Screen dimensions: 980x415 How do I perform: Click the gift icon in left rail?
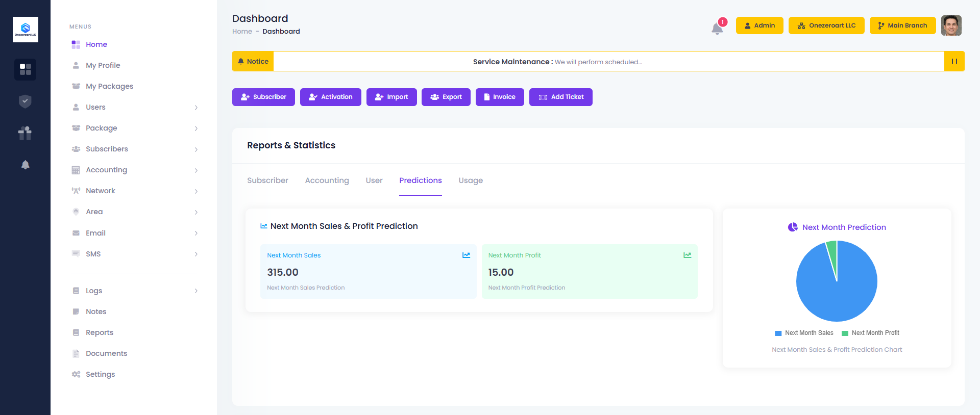coord(25,133)
